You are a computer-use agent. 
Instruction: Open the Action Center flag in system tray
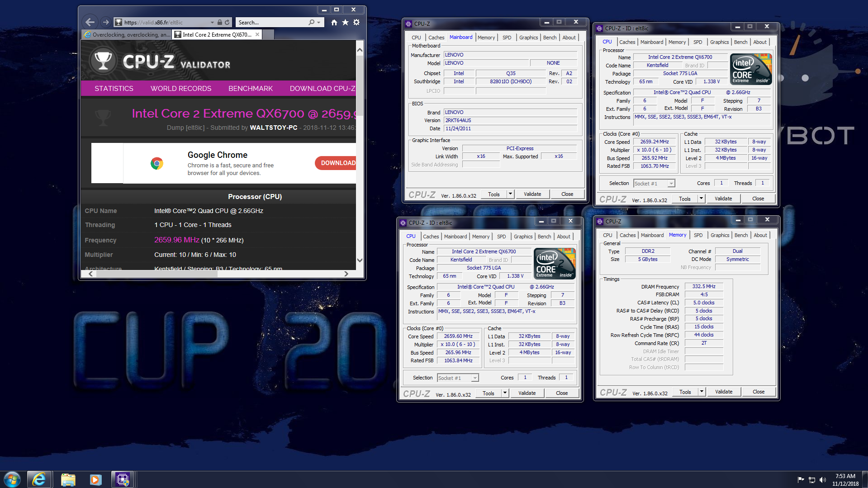(801, 480)
